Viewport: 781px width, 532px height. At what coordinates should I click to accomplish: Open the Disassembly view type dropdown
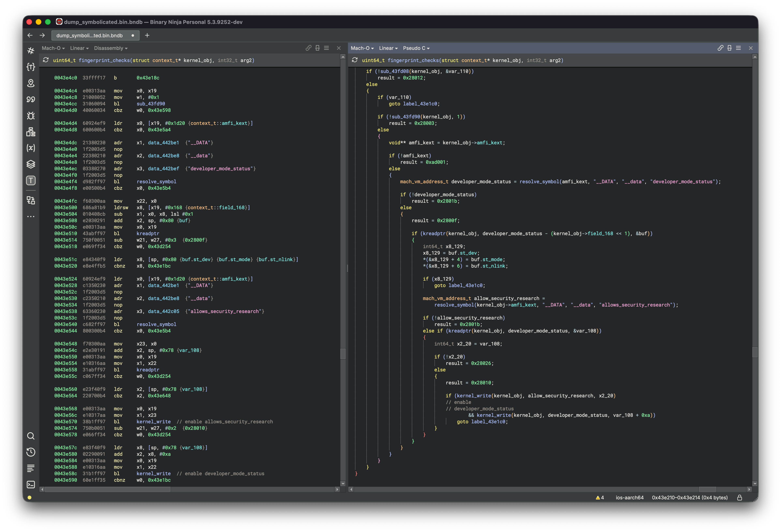click(110, 48)
